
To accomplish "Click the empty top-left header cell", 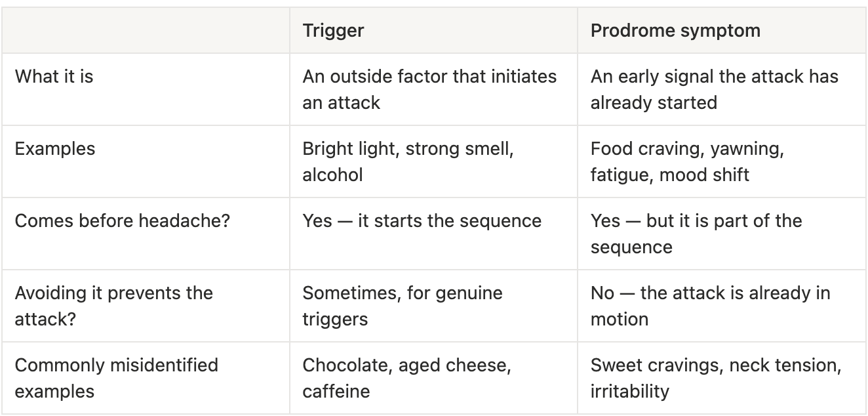I will (x=146, y=31).
